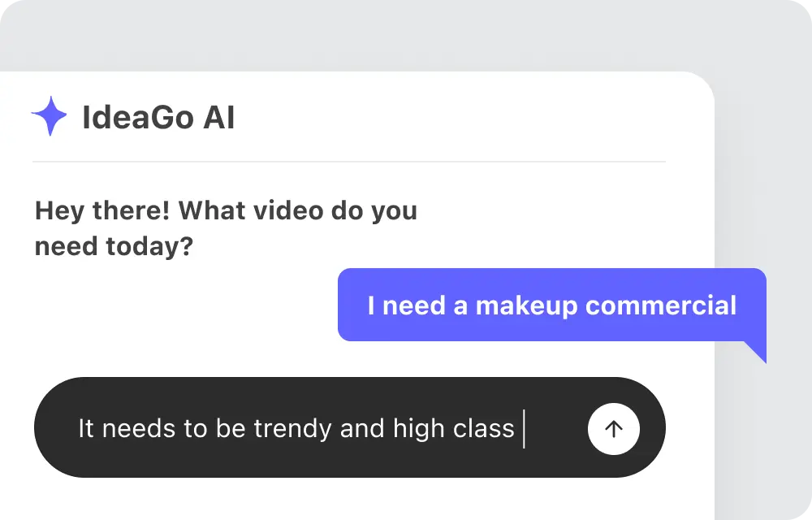Click the word "IdeaGo" in the header
The width and height of the screenshot is (812, 520).
click(138, 118)
